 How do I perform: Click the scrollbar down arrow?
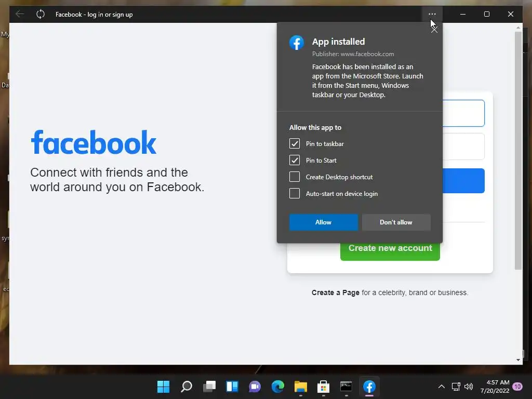point(518,360)
